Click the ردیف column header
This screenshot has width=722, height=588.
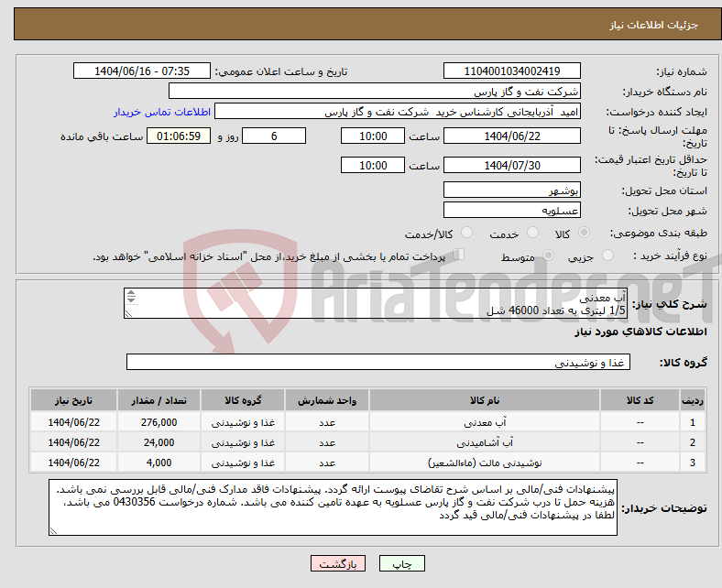pos(693,400)
